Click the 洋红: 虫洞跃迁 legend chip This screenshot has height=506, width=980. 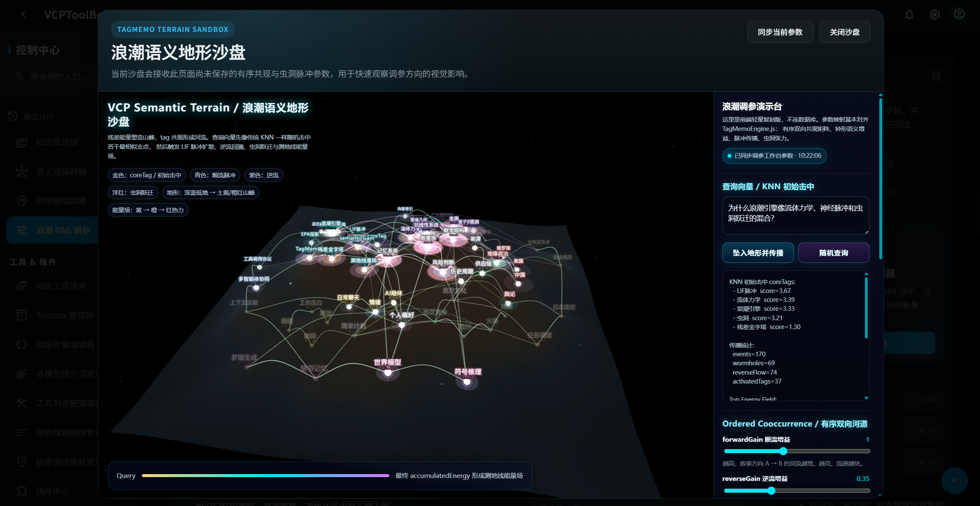point(133,192)
